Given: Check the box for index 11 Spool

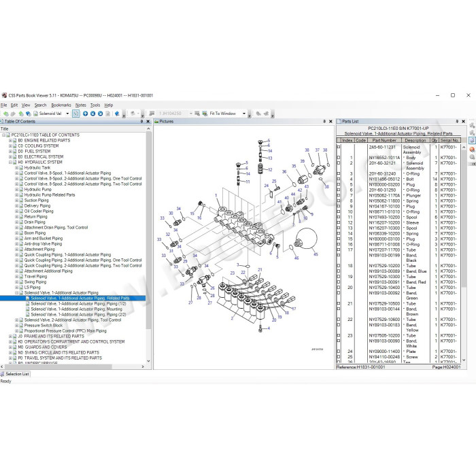Looking at the screenshot, I should 339,218.
